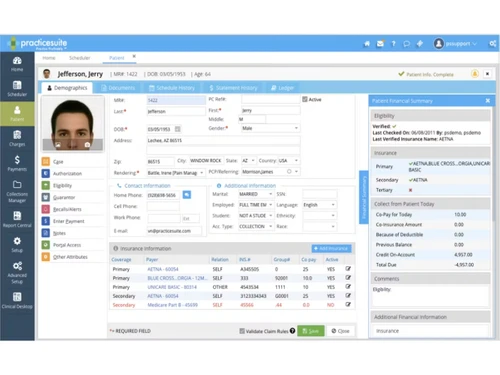Open the Notes link

tap(59, 233)
